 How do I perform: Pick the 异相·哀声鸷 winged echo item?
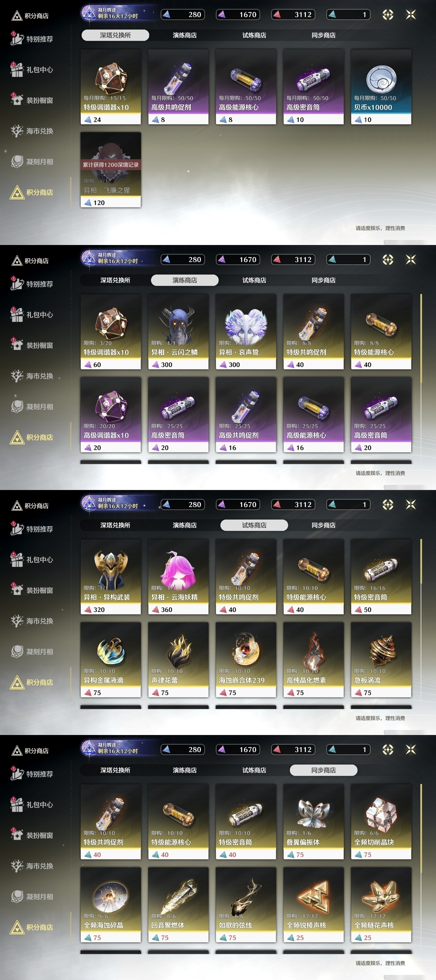coord(246,332)
